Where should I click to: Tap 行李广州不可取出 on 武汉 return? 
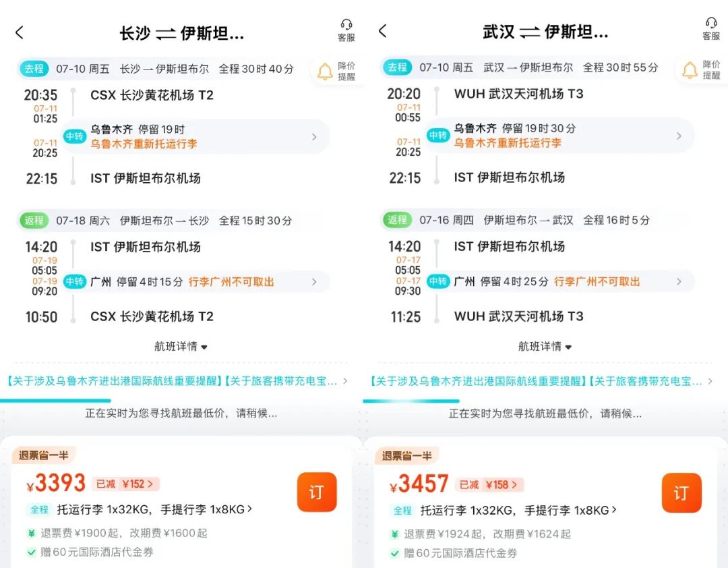pos(597,281)
